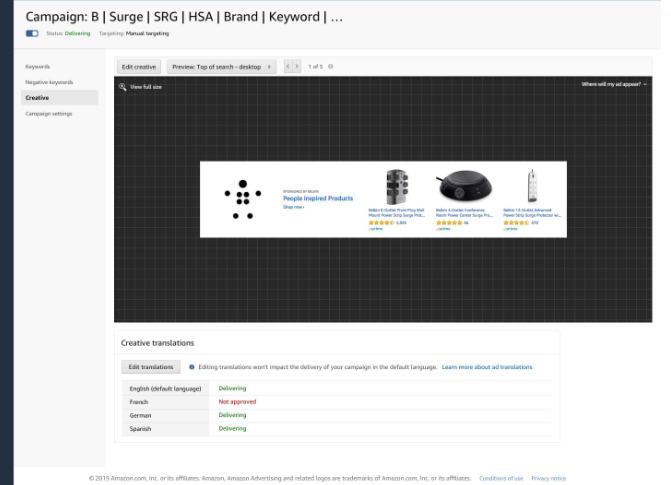Go to next preview with right arrow
671x485 pixels.
pos(297,66)
